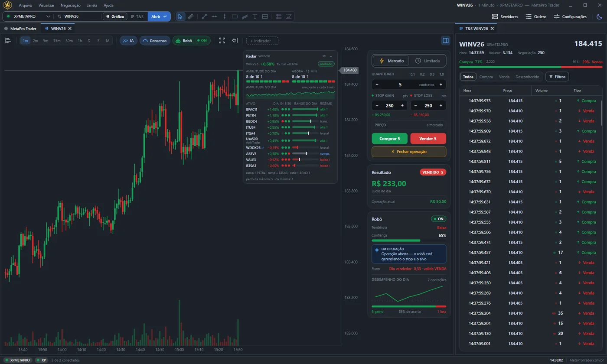Switch to the MetaPro Trader tab
Viewport: 607px width, 364px height.
point(20,29)
